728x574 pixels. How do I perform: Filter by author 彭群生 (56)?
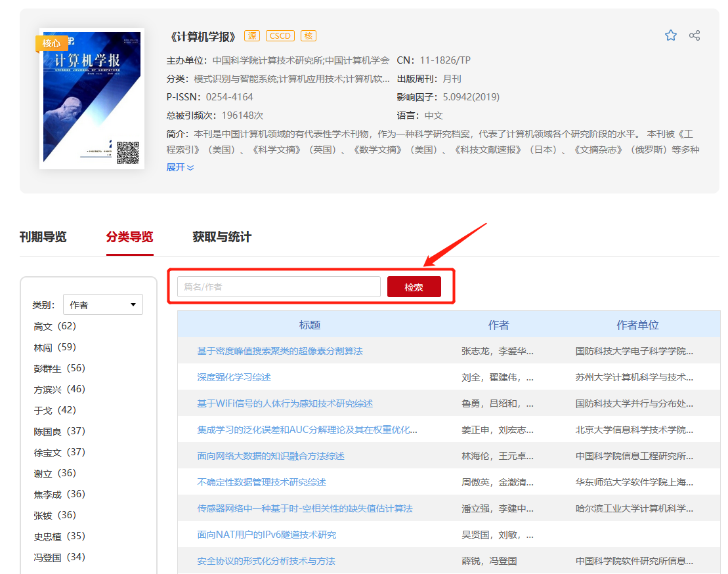[x=60, y=369]
